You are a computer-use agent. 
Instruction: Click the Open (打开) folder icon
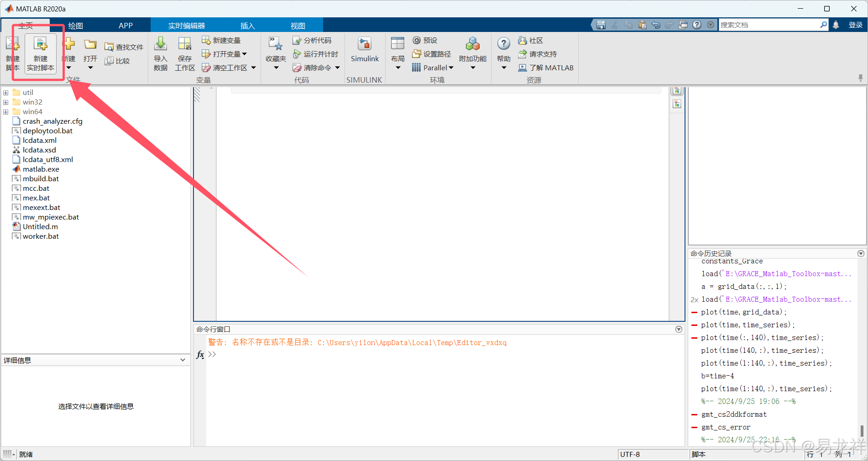click(x=90, y=44)
